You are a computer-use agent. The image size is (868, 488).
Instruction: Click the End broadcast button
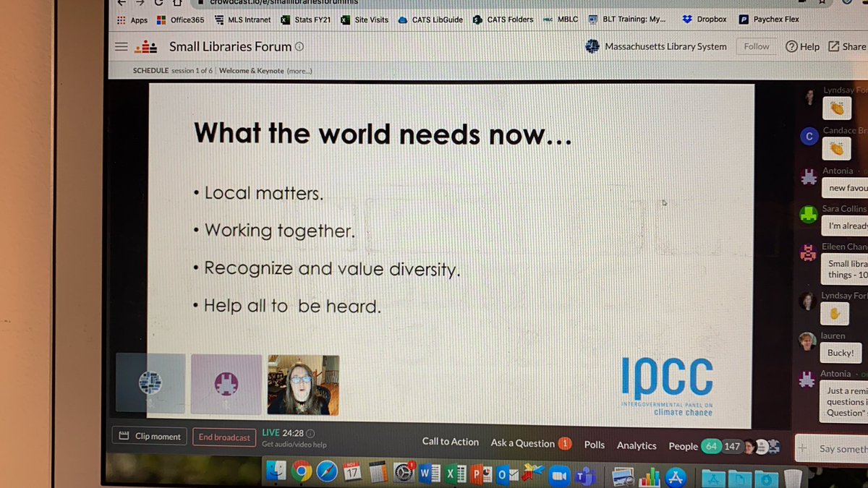click(x=224, y=437)
